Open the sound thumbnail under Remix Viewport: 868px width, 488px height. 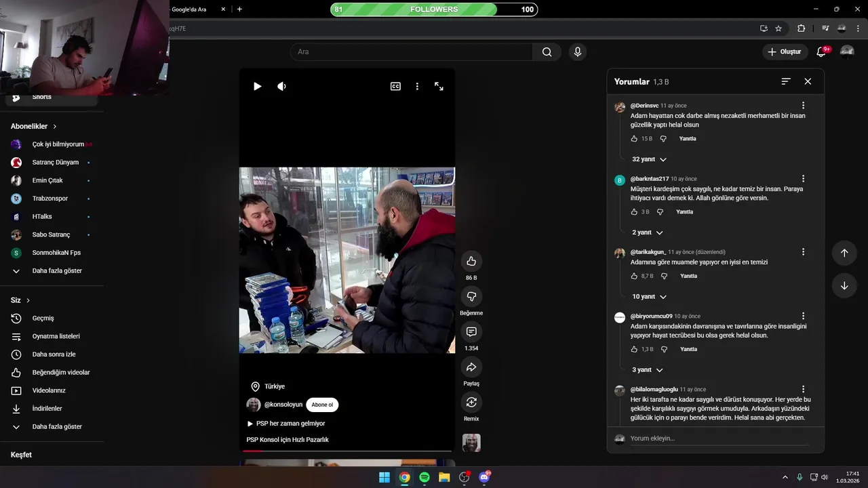click(x=471, y=443)
